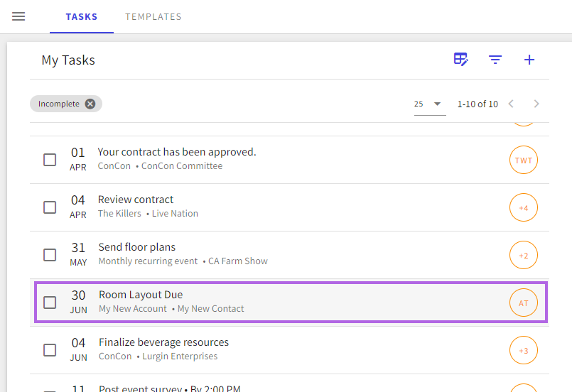Viewport: 572px width, 392px height.
Task: Check the Review contract task checkbox
Action: point(50,207)
